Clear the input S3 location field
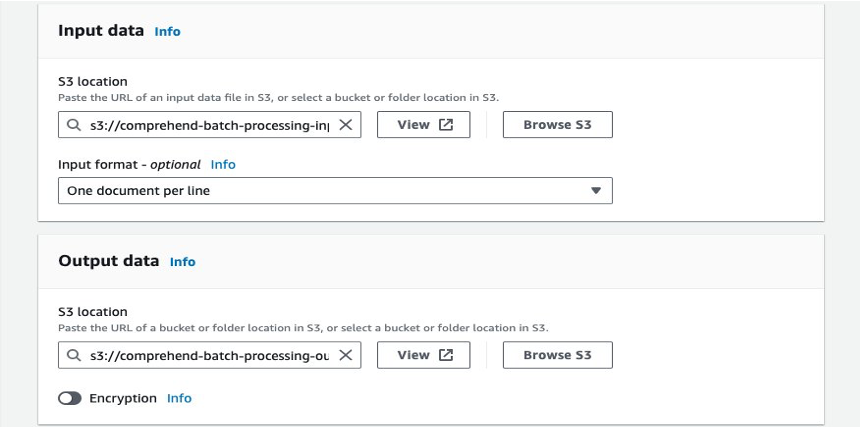The height and width of the screenshot is (428, 860). coord(345,125)
